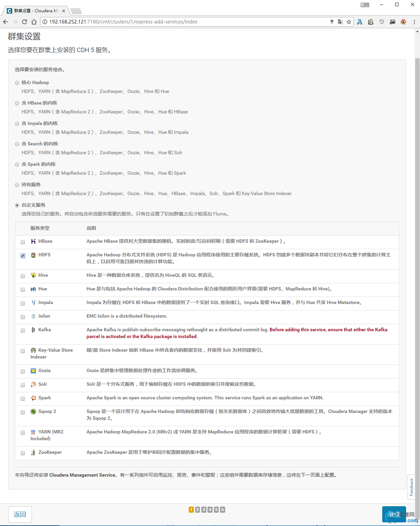Jump to wizard step 5

click(x=216, y=510)
